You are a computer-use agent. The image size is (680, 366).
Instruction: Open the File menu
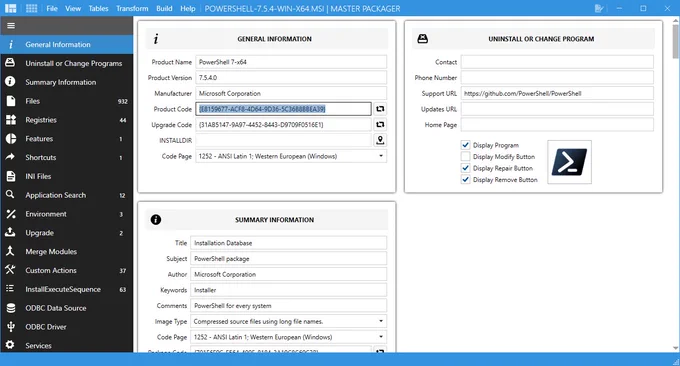pyautogui.click(x=52, y=8)
